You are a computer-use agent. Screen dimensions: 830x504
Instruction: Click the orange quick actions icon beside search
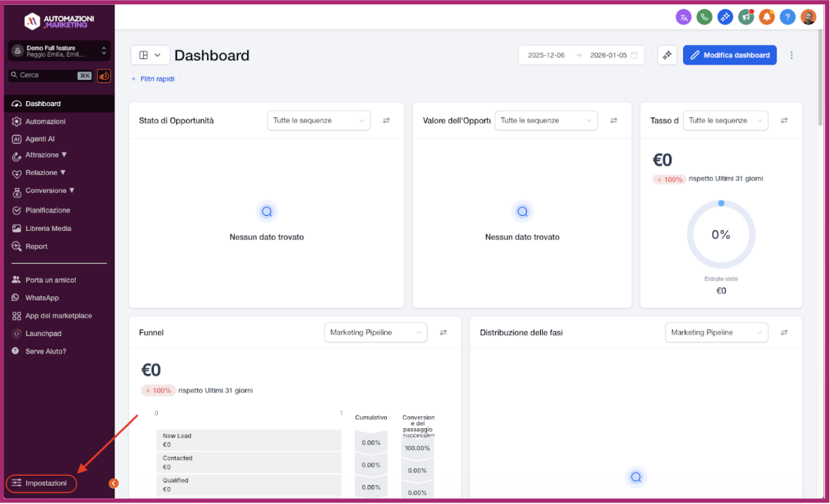pyautogui.click(x=104, y=76)
